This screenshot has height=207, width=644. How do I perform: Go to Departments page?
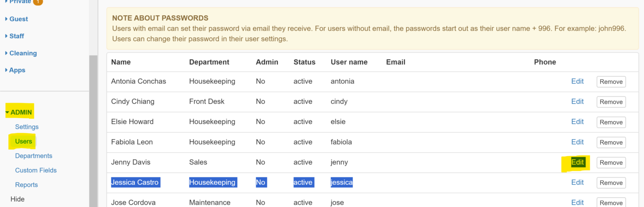pyautogui.click(x=34, y=156)
